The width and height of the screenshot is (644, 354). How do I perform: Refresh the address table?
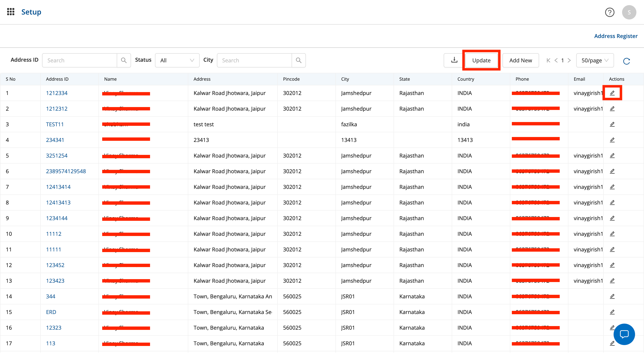coord(626,61)
